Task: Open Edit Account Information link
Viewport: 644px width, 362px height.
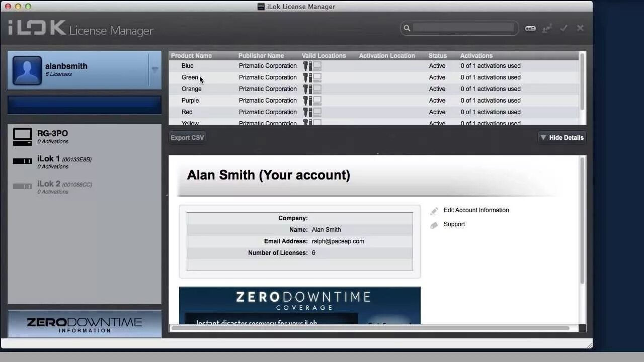Action: [x=476, y=210]
